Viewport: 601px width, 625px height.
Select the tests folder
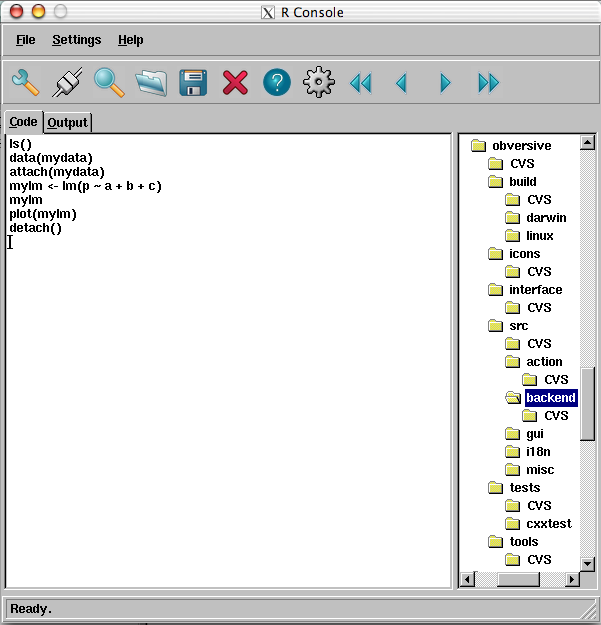click(524, 488)
